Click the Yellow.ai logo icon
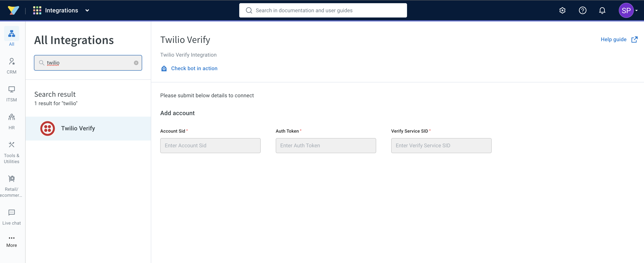This screenshot has width=644, height=263. pyautogui.click(x=14, y=10)
